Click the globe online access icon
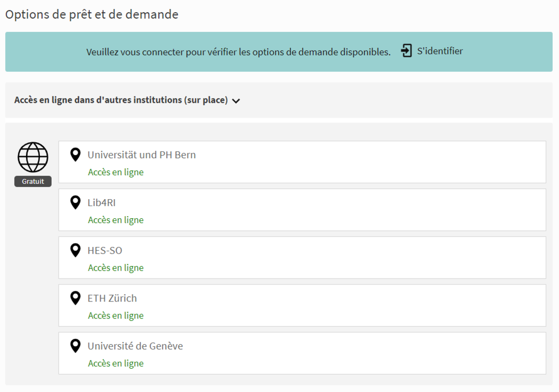Viewport: 559px width, 392px height. pos(33,157)
